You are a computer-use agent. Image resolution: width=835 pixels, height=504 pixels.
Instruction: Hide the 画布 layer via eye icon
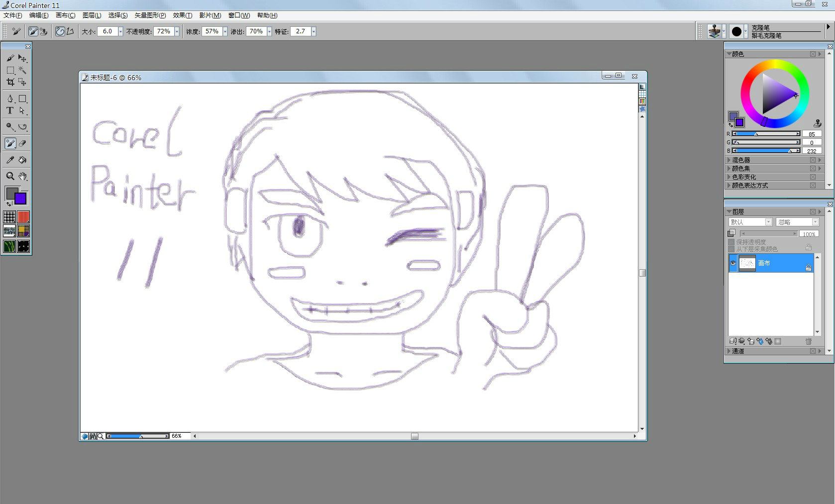pyautogui.click(x=733, y=263)
